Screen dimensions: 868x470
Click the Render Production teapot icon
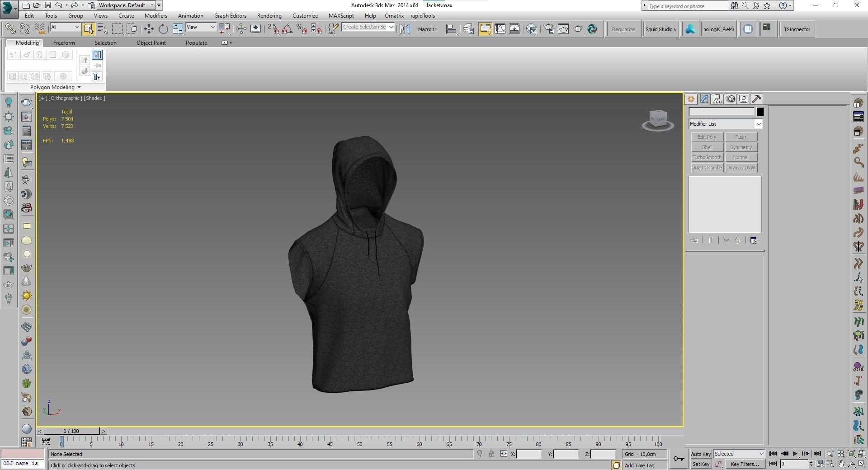[578, 29]
